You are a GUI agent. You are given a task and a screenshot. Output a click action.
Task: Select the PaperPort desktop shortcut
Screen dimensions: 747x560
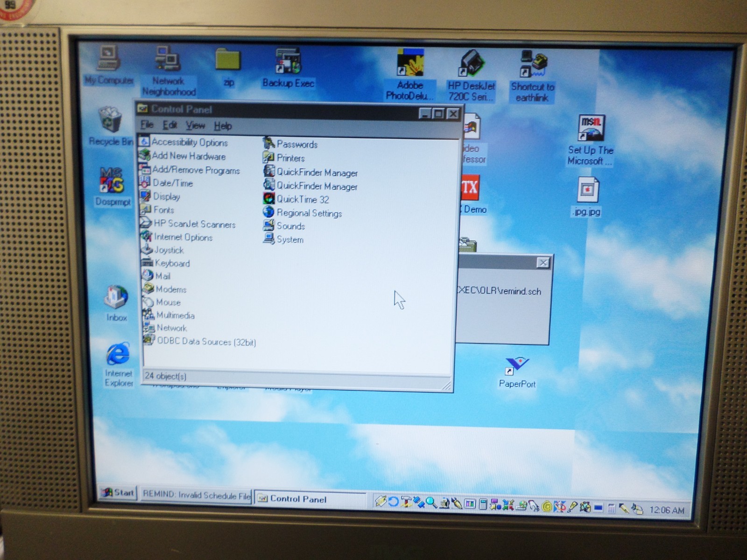pyautogui.click(x=517, y=372)
